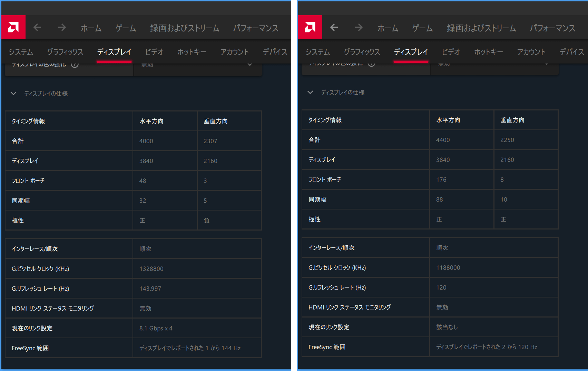588x371 pixels.
Task: Collapse ディスプレイの仕様 section in right window
Action: (x=310, y=92)
